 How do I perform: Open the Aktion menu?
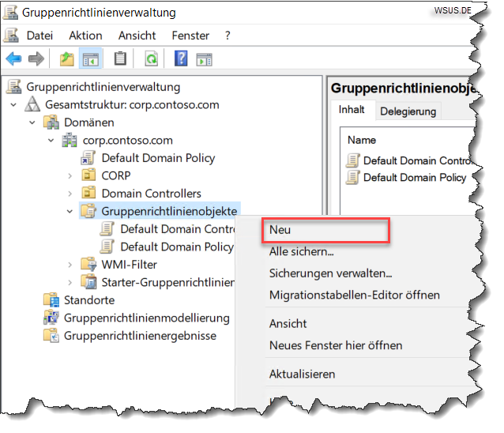(x=85, y=36)
